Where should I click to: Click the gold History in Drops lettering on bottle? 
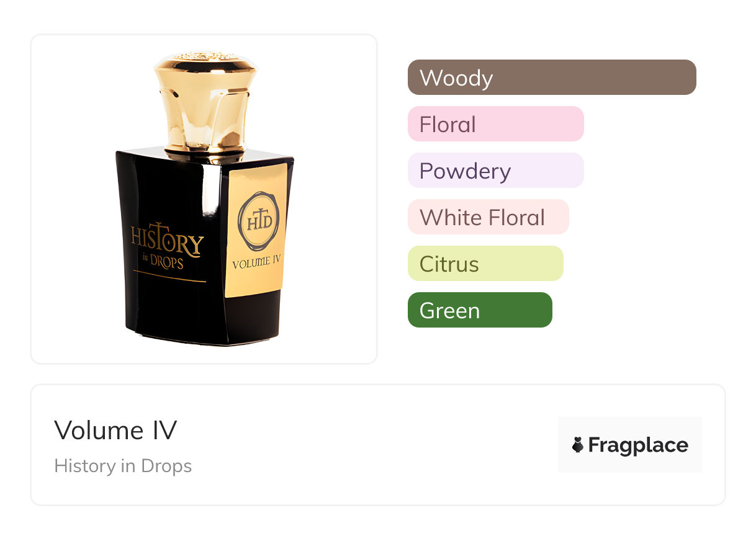point(166,244)
